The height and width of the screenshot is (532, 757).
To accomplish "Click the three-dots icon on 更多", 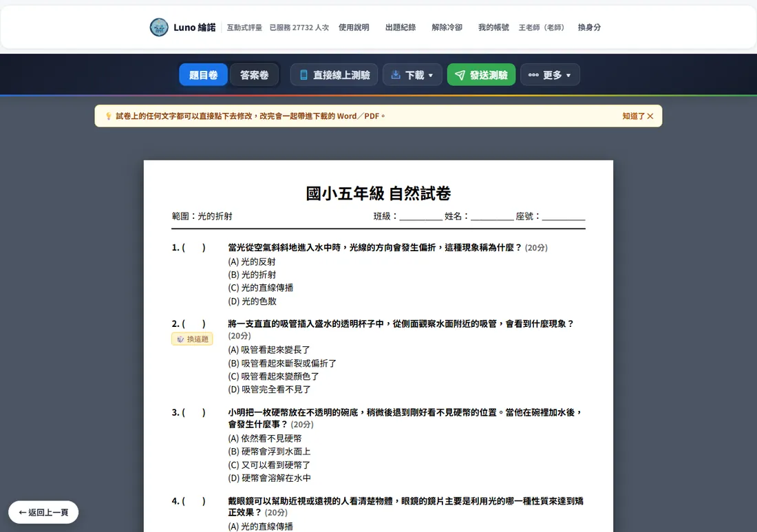I will click(533, 75).
